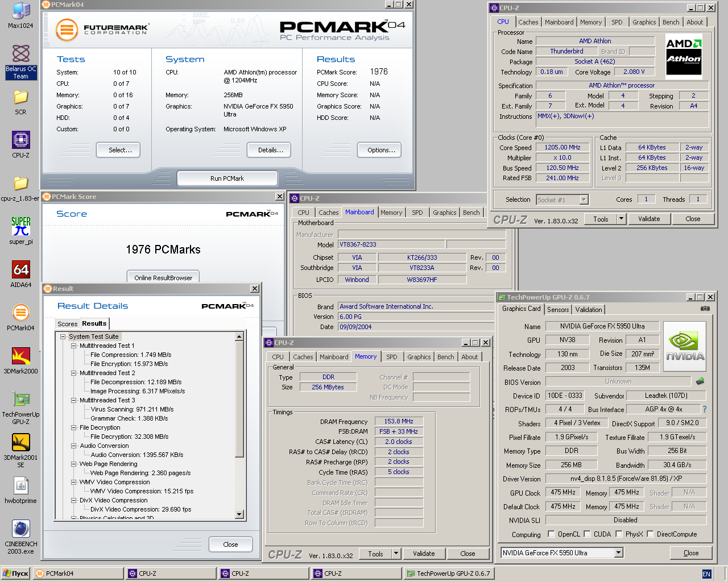
Task: Launch PCMark04 desktop icon
Action: click(20, 317)
